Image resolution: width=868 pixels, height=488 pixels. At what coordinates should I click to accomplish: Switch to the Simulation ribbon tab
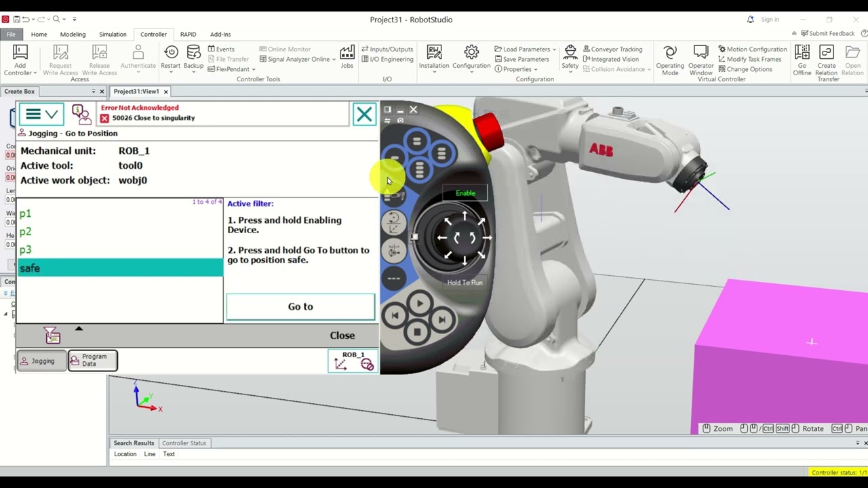pyautogui.click(x=113, y=34)
